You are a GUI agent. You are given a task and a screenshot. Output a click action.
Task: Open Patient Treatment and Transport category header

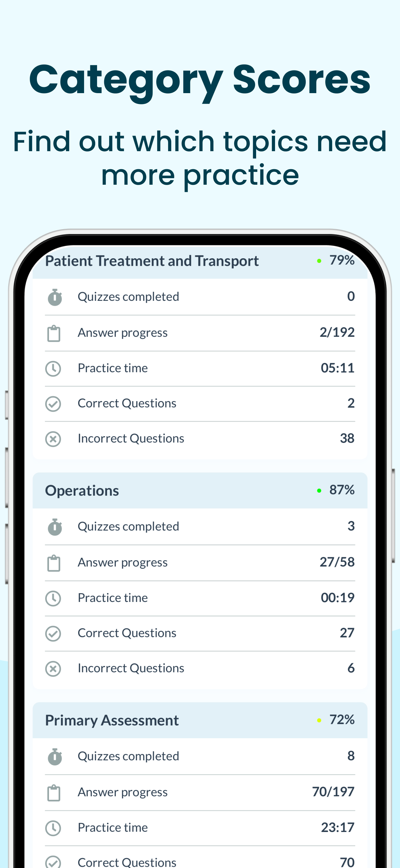point(200,261)
